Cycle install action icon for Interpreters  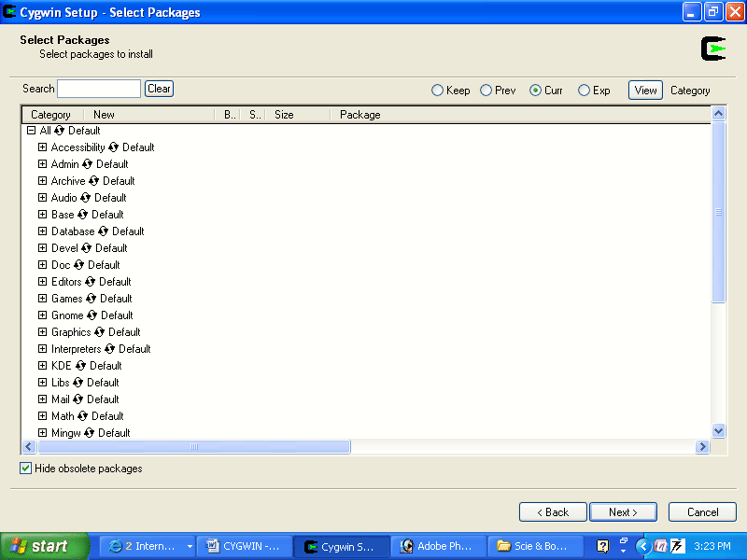[x=109, y=349]
